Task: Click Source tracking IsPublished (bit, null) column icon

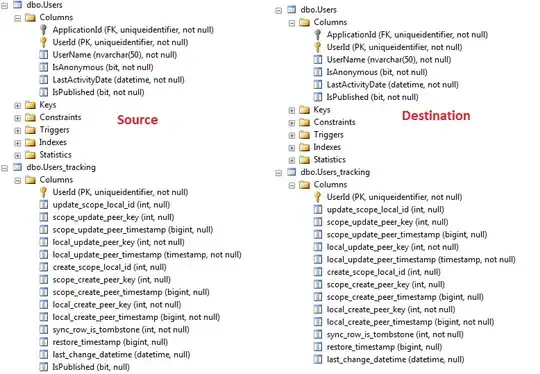Action: click(43, 367)
